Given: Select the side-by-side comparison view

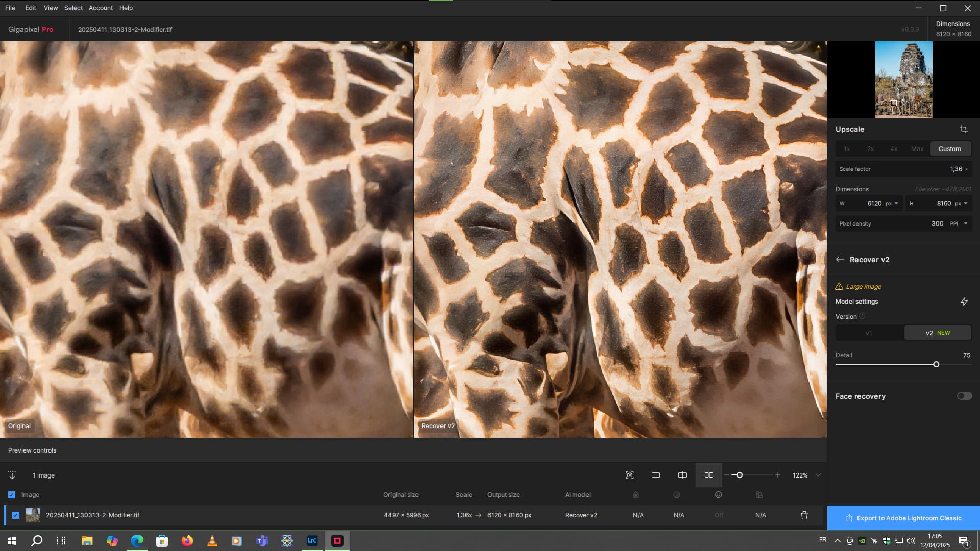Looking at the screenshot, I should (709, 475).
